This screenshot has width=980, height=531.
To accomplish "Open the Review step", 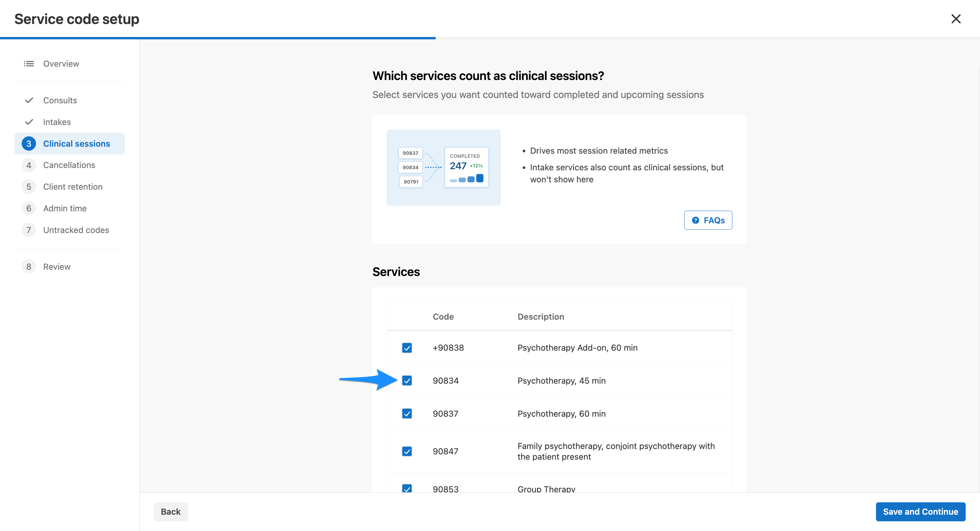I will (x=69, y=267).
